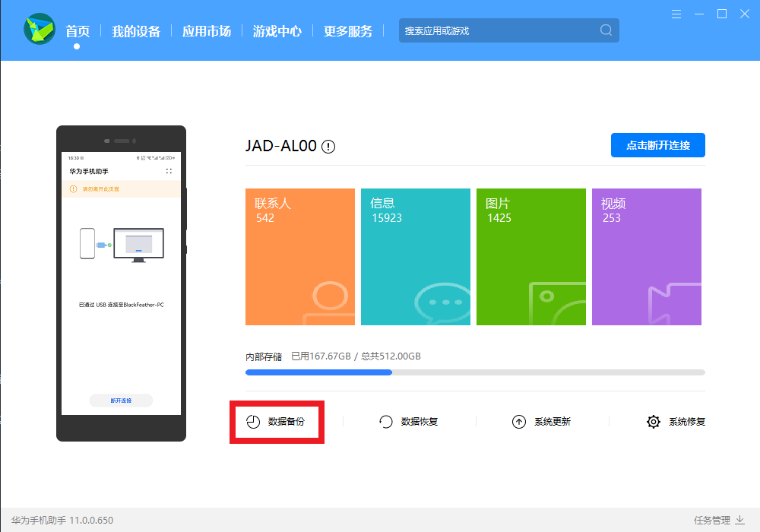Go to the 游戏中心 tab
Image resolution: width=760 pixels, height=532 pixels.
[x=277, y=31]
